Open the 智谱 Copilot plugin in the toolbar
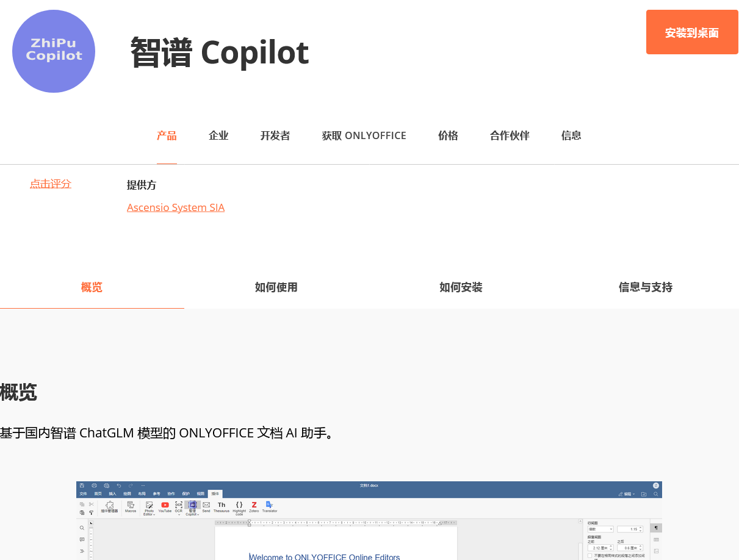This screenshot has width=739, height=560. (x=192, y=508)
